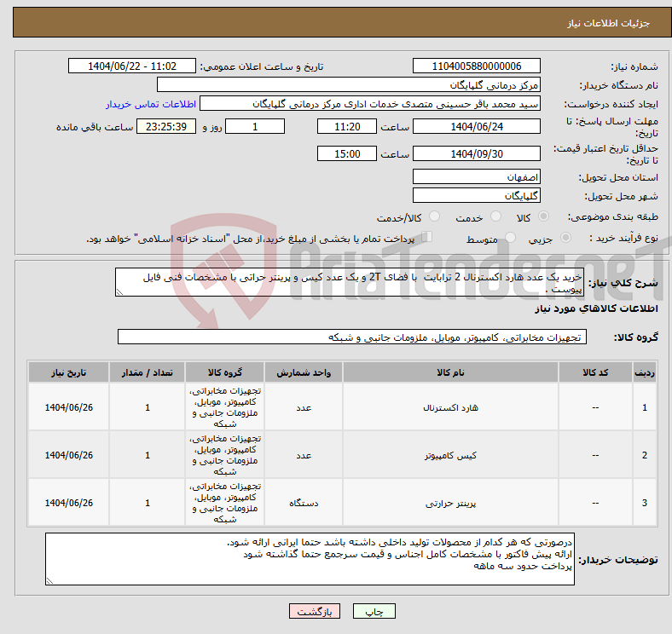This screenshot has height=634, width=672.
Task: Click the price validity date 1404/09/30
Action: (476, 153)
